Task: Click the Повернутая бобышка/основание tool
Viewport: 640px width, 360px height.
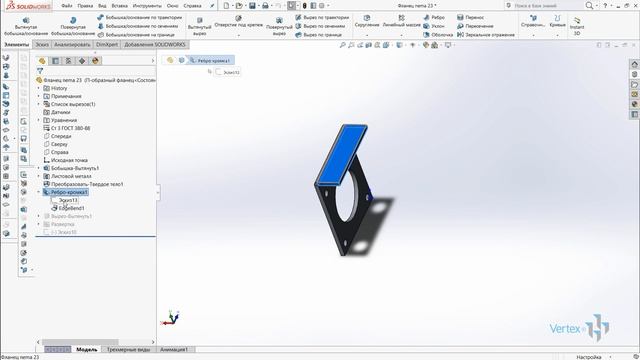Action: click(73, 26)
